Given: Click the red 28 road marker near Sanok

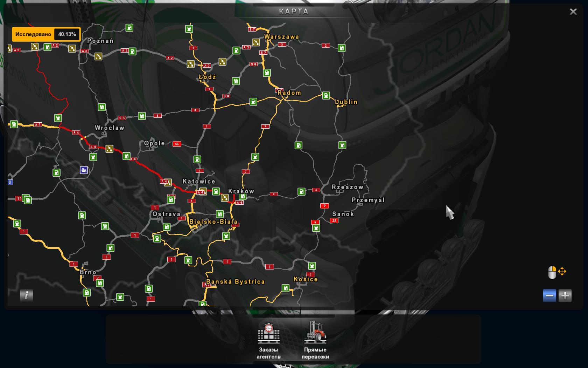Looking at the screenshot, I should (334, 220).
